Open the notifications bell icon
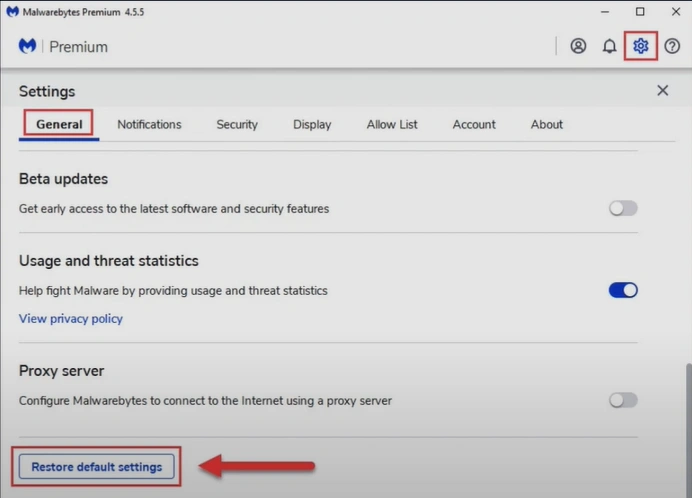 609,46
